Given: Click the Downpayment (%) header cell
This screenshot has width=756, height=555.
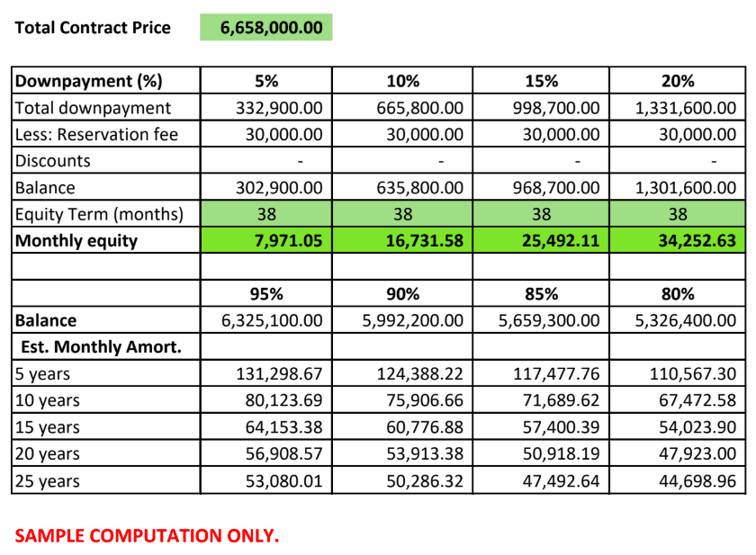Looking at the screenshot, I should coord(89,81).
